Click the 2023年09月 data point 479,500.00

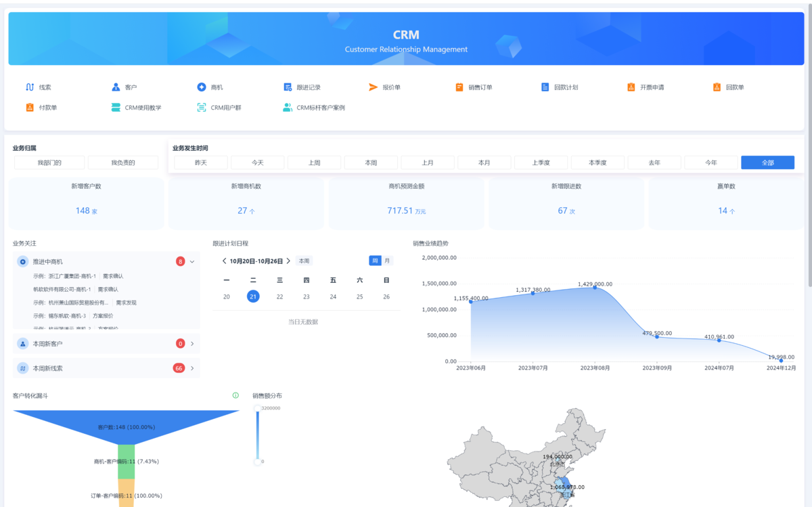click(656, 336)
